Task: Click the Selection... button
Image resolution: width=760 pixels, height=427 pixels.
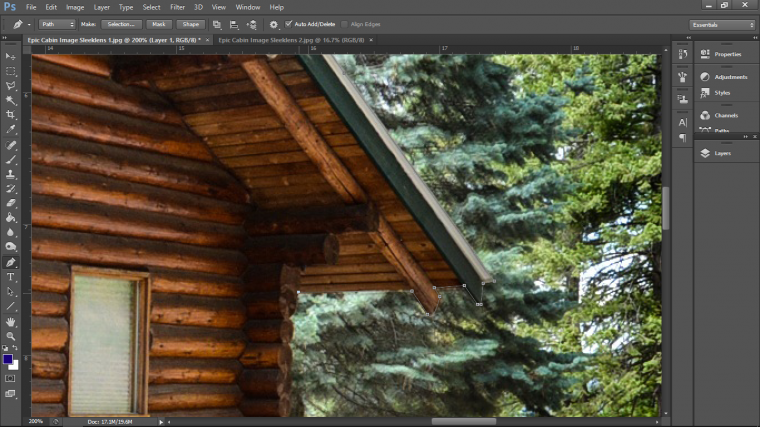Action: (121, 24)
